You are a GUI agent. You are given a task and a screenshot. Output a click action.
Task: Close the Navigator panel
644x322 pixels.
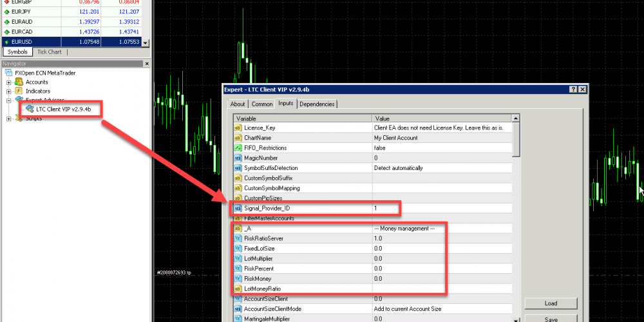147,64
